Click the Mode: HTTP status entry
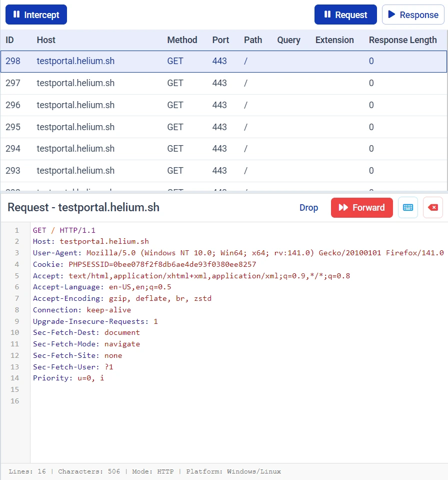Image resolution: width=448 pixels, height=480 pixels. tap(152, 471)
